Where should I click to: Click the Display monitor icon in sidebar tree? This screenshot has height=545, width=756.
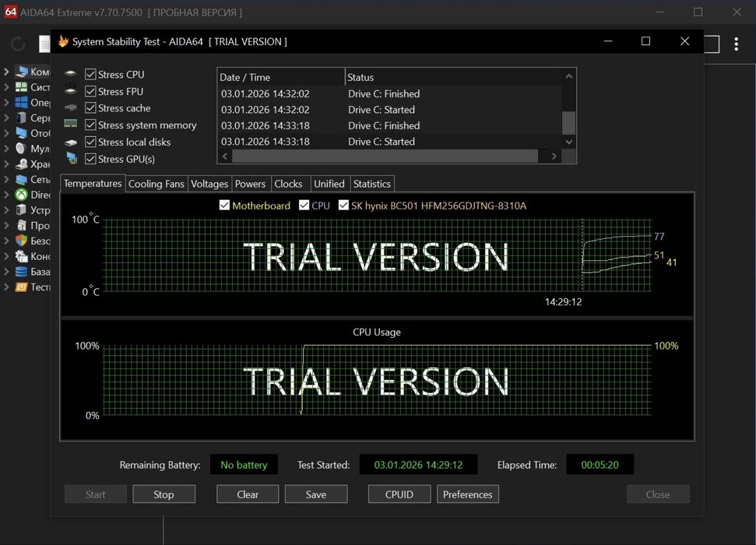tap(21, 133)
